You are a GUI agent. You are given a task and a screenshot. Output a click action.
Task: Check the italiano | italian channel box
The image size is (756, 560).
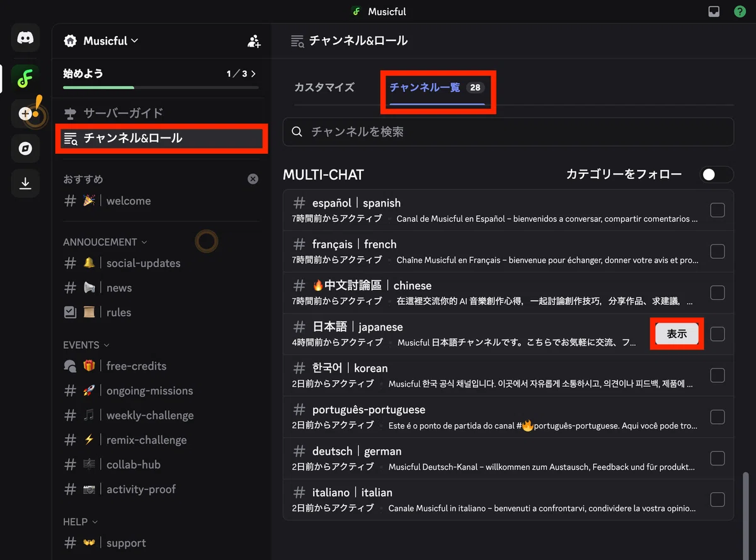(x=718, y=500)
